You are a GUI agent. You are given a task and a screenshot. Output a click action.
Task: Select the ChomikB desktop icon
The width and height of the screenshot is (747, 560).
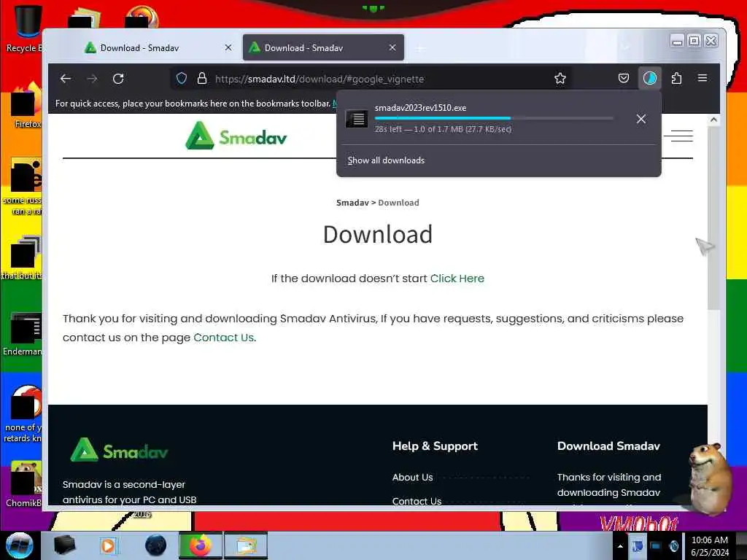24,484
